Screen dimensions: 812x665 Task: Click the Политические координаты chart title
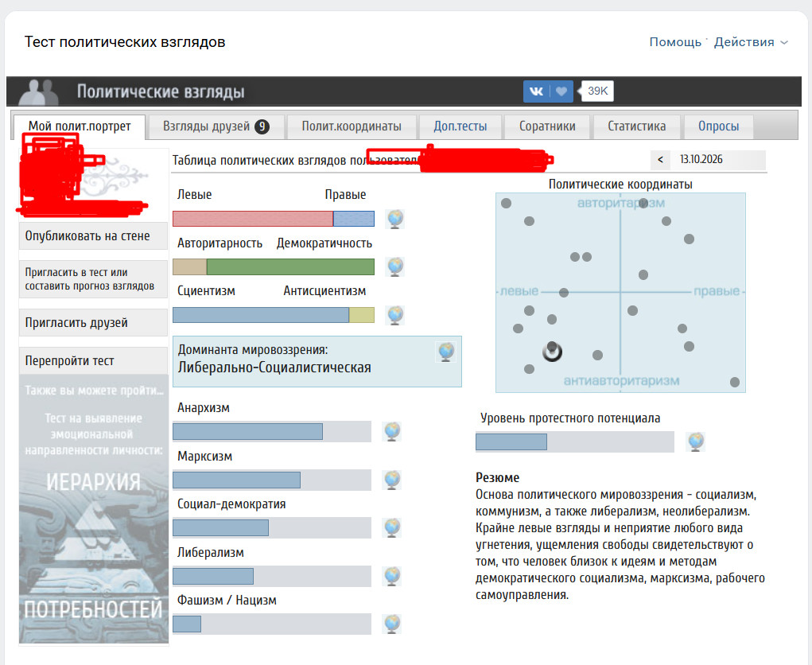point(620,185)
